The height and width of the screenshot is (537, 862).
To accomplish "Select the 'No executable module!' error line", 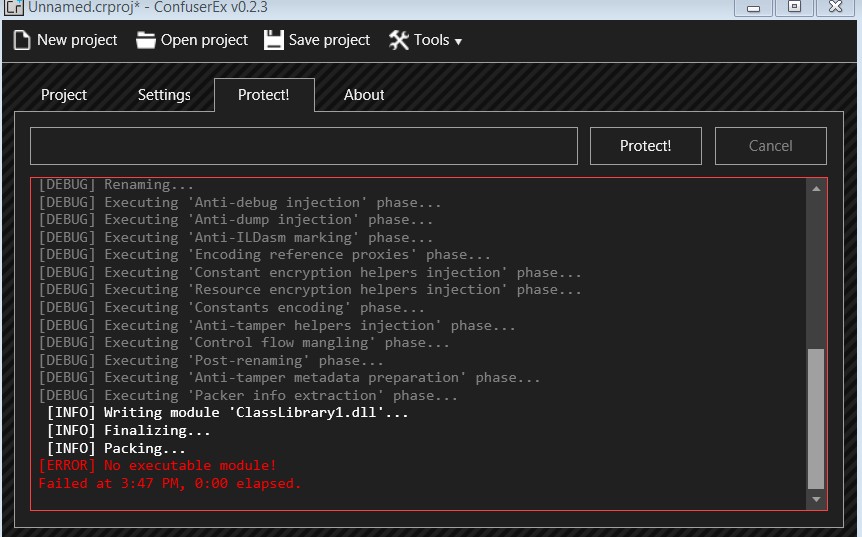I will coord(157,466).
